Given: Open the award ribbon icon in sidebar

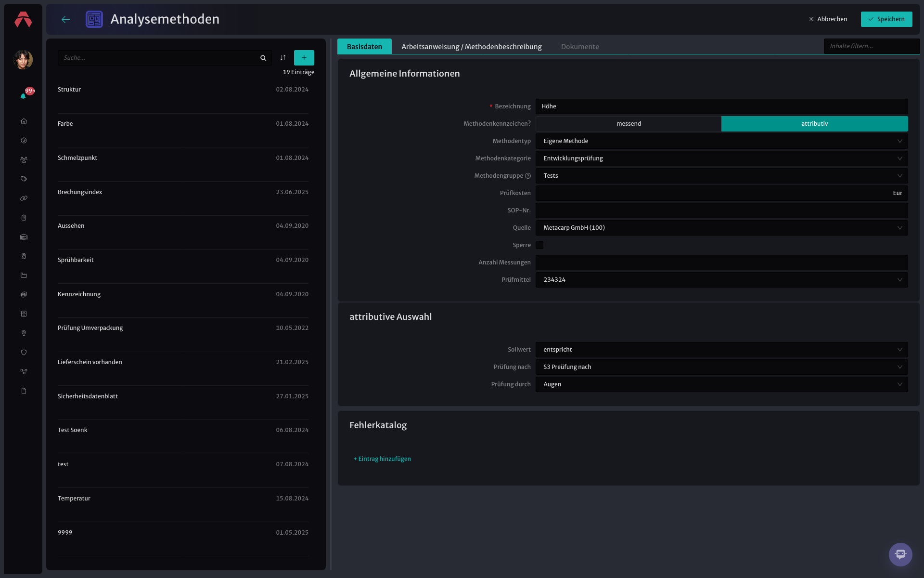Looking at the screenshot, I should click(24, 256).
